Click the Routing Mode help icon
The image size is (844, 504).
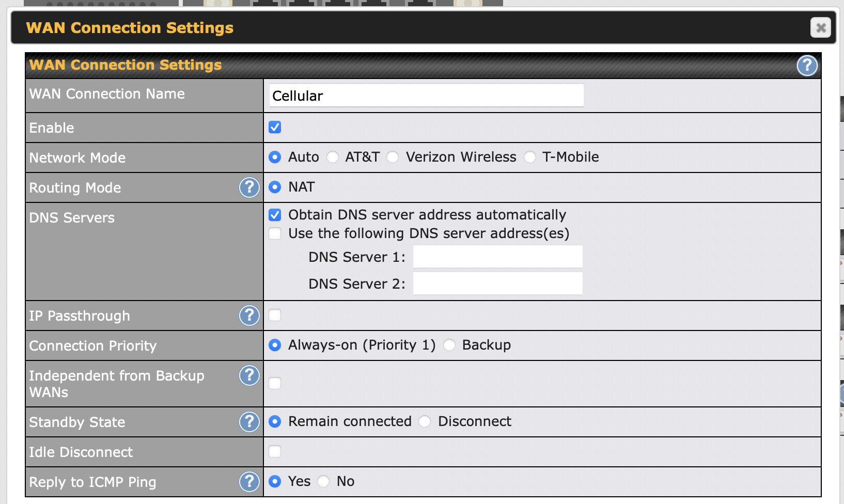249,187
